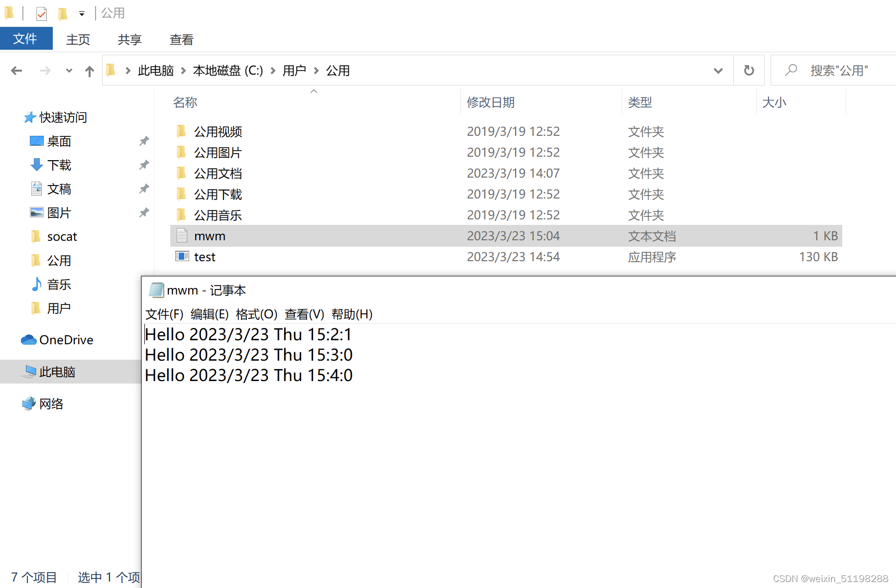Click the New Folder quick access icon
This screenshot has width=896, height=588.
pos(63,13)
